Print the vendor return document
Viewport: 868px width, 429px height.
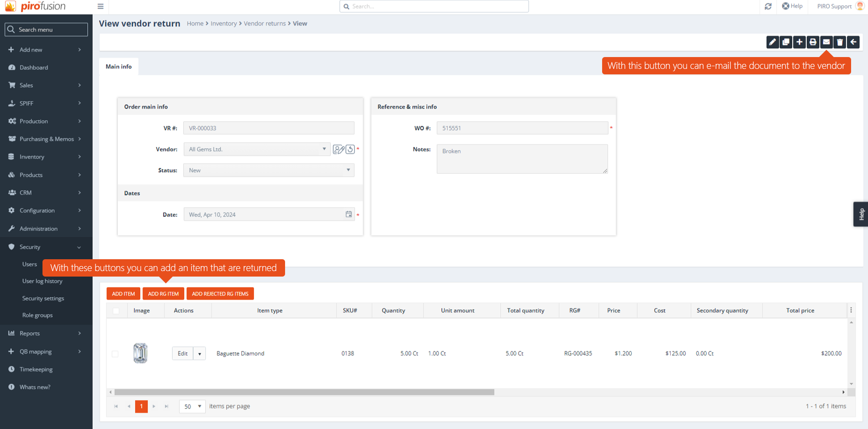pos(813,42)
